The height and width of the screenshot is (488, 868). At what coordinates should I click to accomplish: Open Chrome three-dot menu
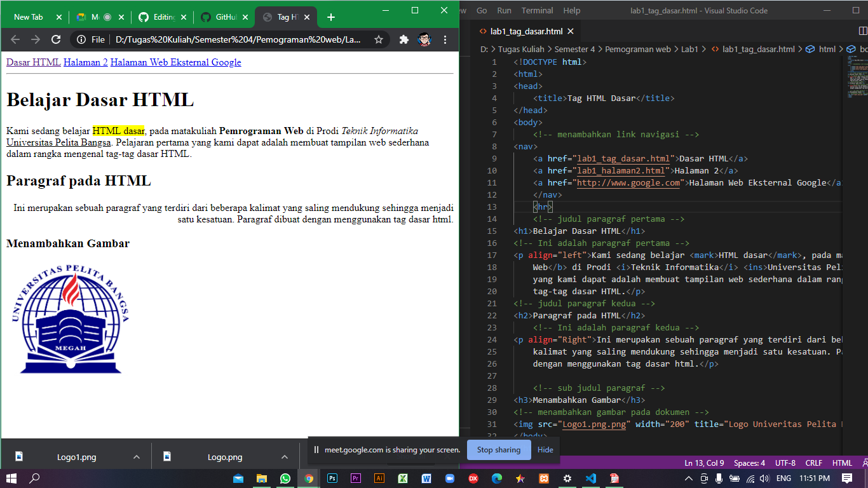(x=445, y=39)
